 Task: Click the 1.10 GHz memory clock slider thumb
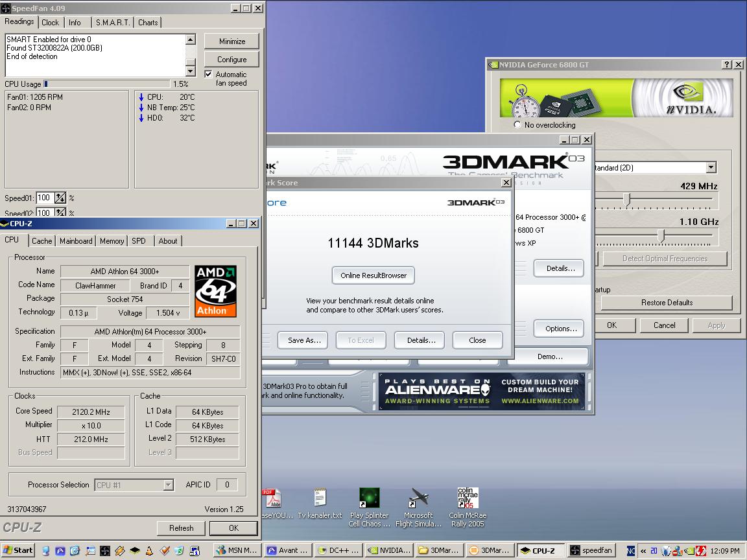coord(661,235)
